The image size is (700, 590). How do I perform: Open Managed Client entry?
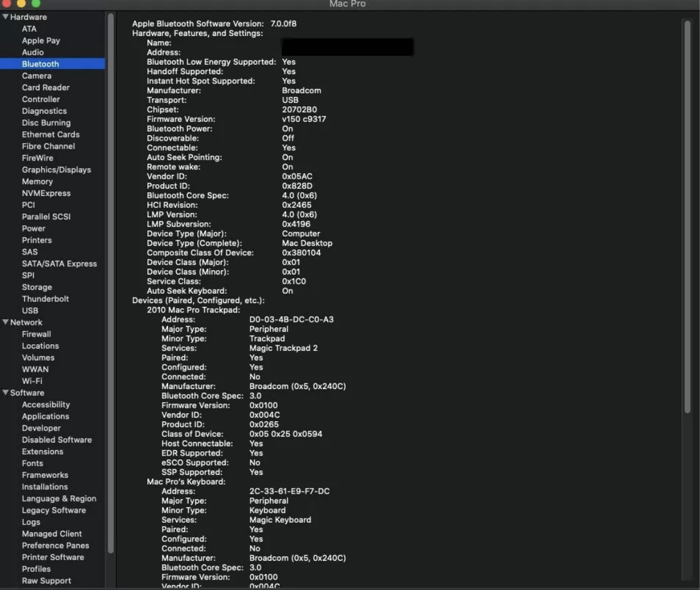52,534
